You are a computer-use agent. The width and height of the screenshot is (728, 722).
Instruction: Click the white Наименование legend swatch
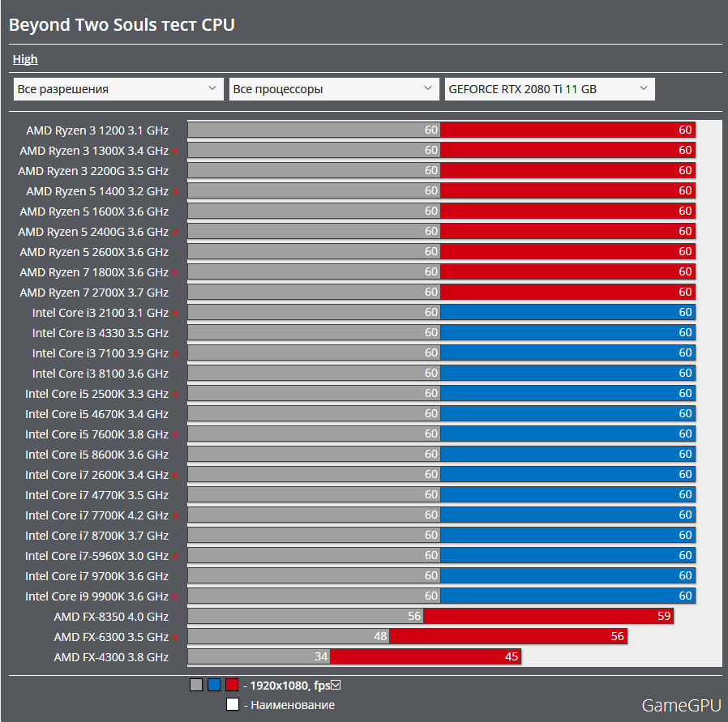point(233,704)
